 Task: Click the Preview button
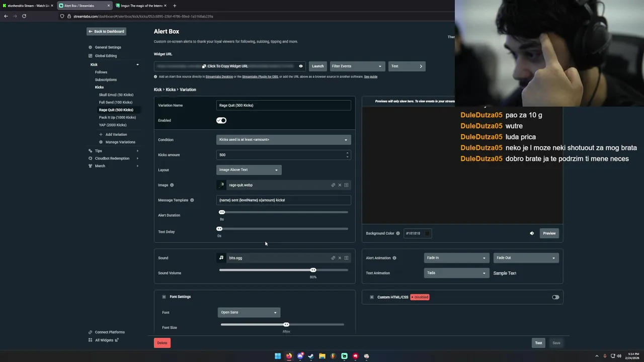[549, 233]
